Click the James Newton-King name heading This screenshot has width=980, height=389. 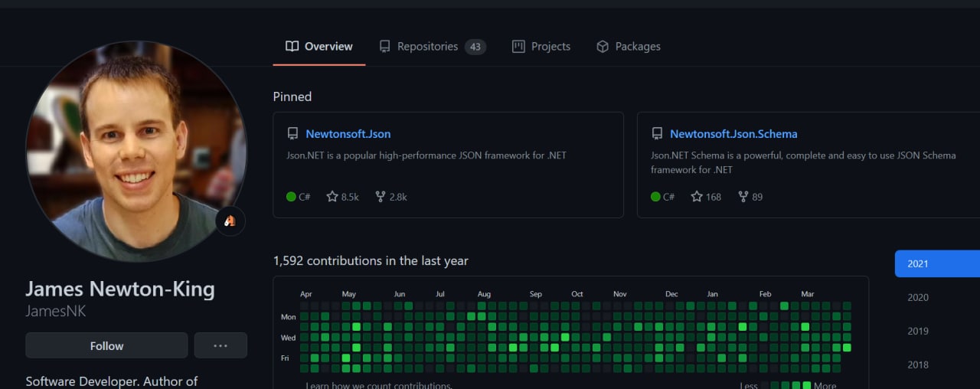[120, 289]
